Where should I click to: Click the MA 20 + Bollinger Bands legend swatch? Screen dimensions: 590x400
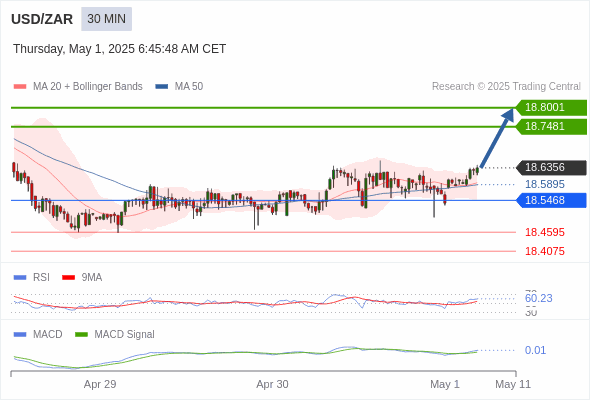coord(20,87)
